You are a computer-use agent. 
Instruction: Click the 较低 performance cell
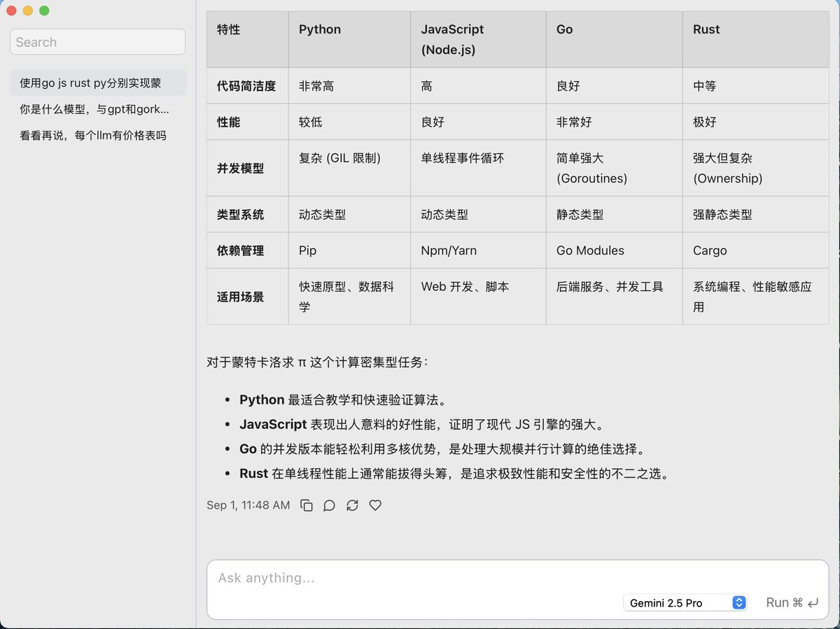coord(349,122)
